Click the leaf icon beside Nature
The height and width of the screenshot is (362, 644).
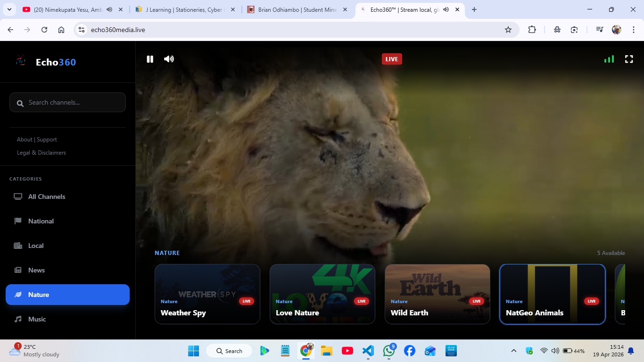click(18, 295)
